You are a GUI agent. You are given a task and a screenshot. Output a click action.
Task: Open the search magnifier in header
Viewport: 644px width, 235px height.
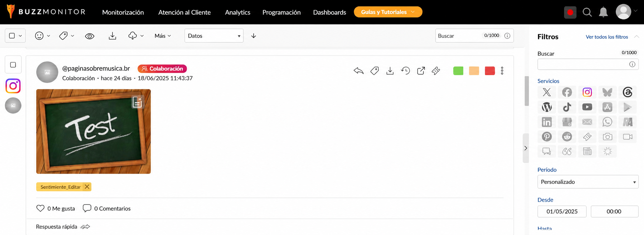(x=587, y=12)
